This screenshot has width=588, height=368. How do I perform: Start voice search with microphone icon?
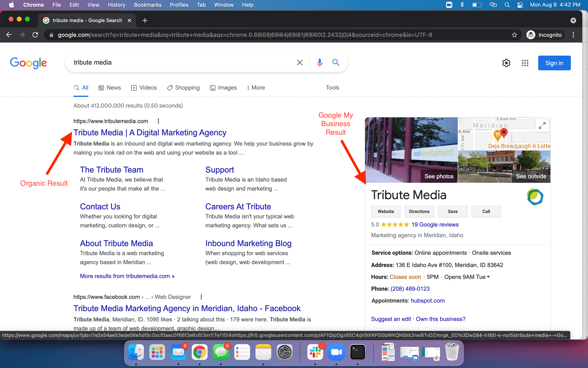click(320, 63)
